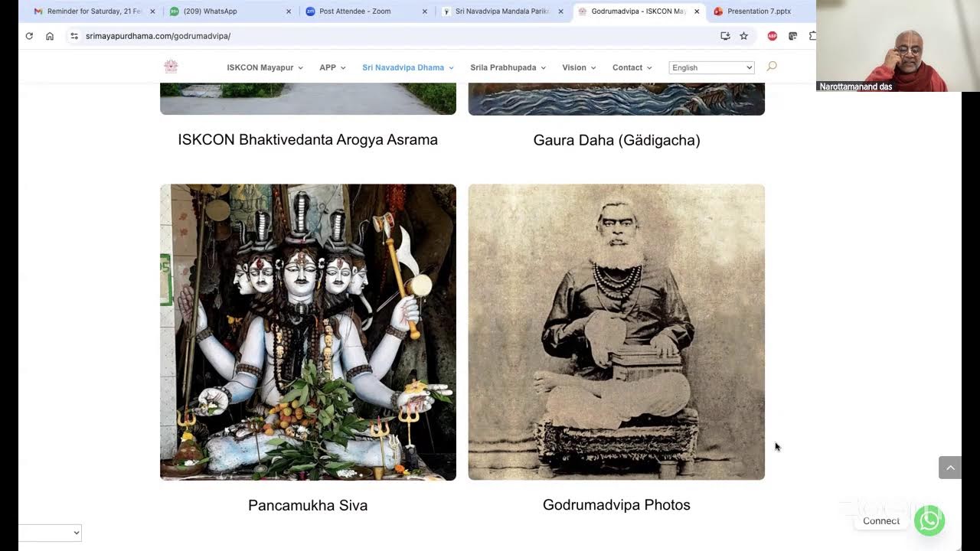This screenshot has width=980, height=551.
Task: Close the WhatsApp browser tab
Action: pyautogui.click(x=289, y=11)
